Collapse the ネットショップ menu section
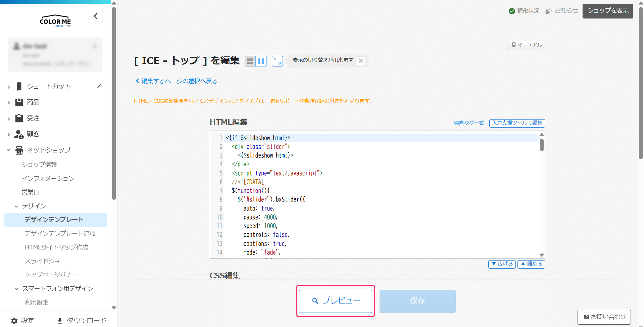The image size is (644, 327). tap(49, 150)
